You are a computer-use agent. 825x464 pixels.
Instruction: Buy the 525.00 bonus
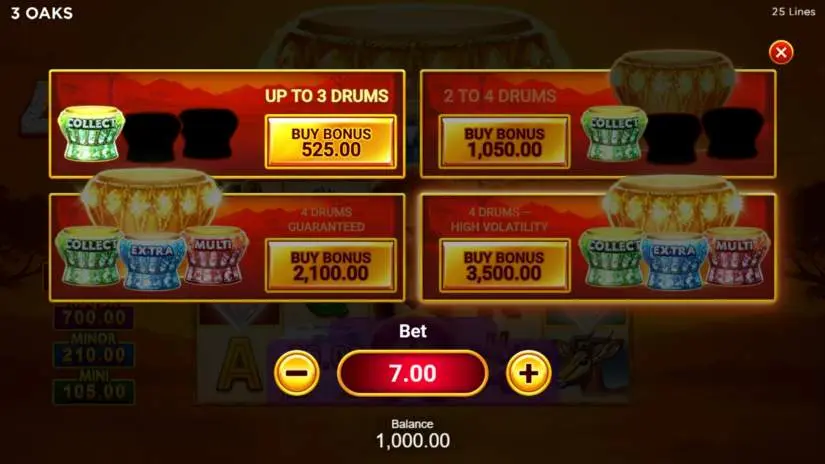(331, 142)
